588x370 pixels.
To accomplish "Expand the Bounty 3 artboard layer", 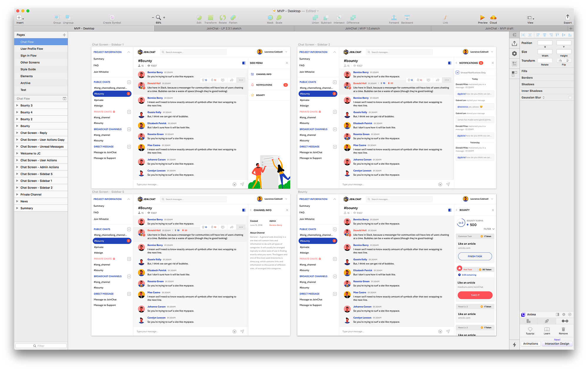I will pyautogui.click(x=17, y=106).
